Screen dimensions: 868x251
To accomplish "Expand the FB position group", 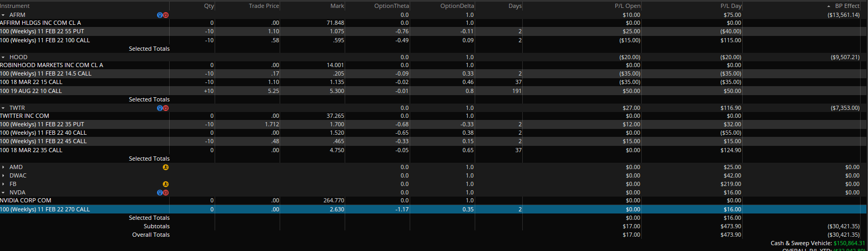I will click(x=3, y=184).
